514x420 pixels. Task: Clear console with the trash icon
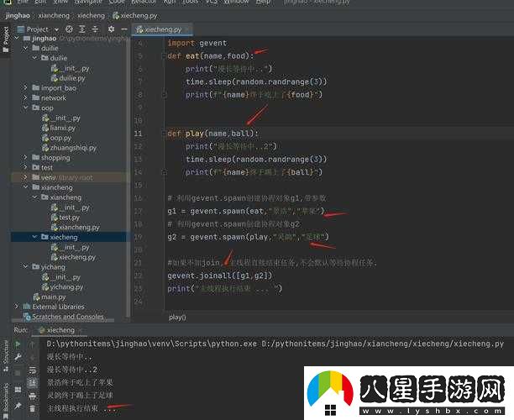(32, 408)
